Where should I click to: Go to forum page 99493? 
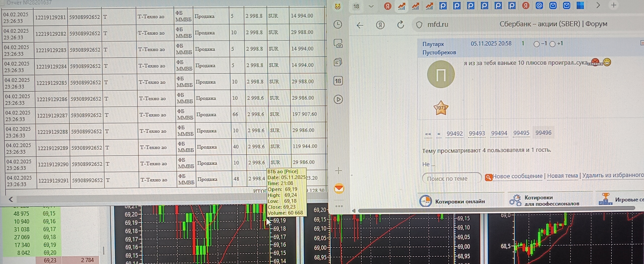(477, 134)
